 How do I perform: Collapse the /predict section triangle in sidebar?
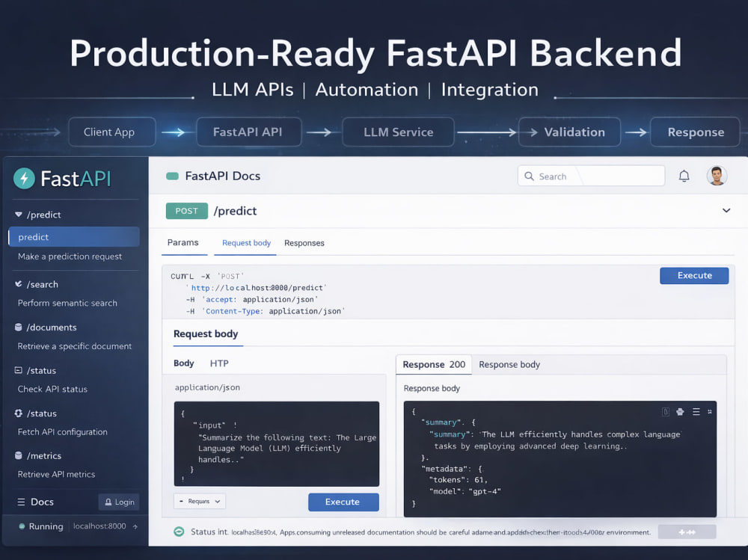click(x=19, y=215)
